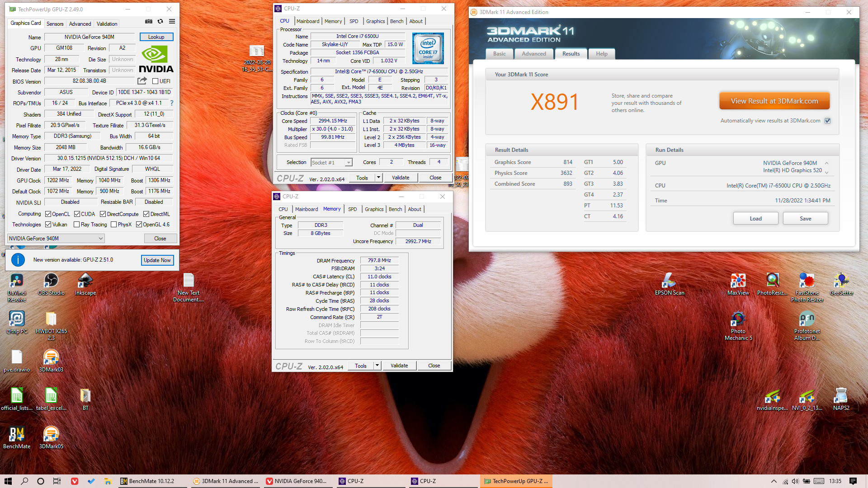868x488 pixels.
Task: Open the Task View taskbar icon
Action: click(57, 481)
